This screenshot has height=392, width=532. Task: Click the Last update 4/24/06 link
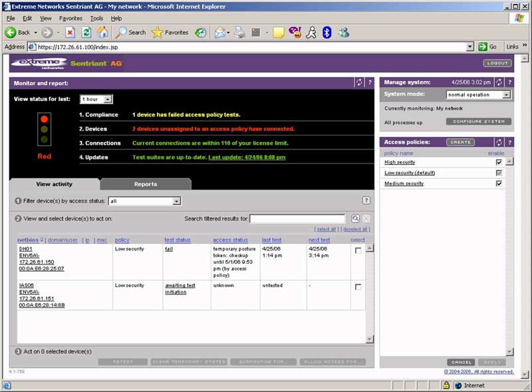click(247, 157)
